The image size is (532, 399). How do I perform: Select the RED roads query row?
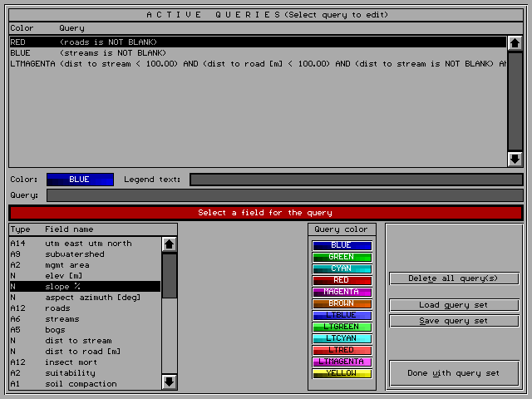pos(258,42)
